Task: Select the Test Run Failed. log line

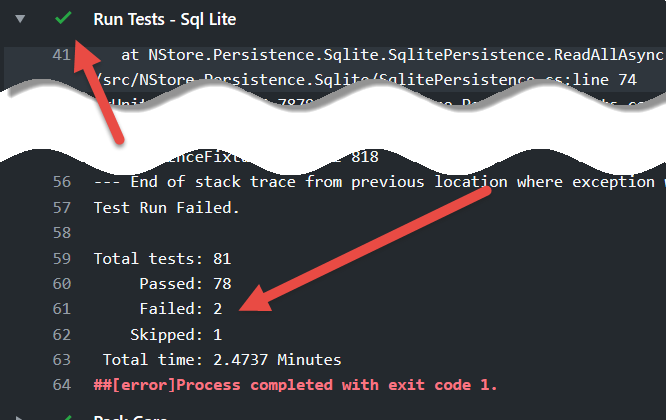Action: pyautogui.click(x=166, y=208)
